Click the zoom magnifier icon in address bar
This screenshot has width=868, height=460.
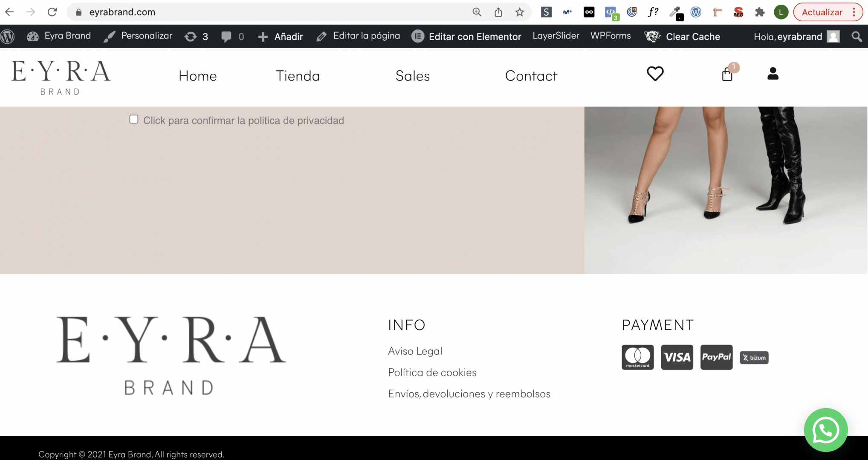[x=477, y=12]
